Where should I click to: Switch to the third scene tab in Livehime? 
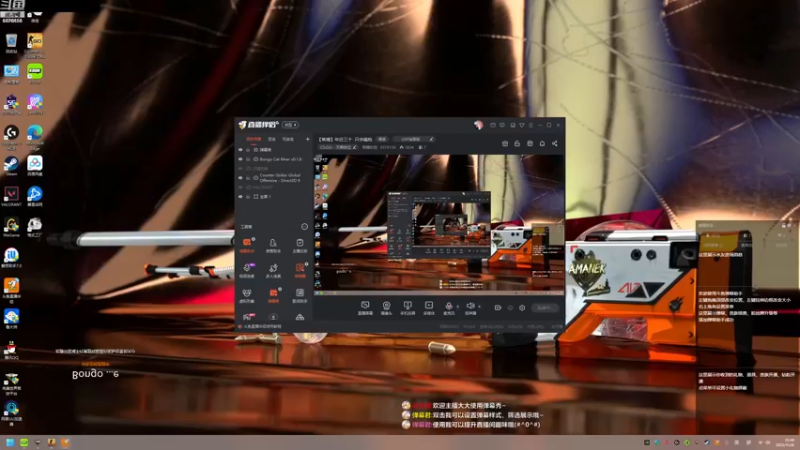point(288,139)
